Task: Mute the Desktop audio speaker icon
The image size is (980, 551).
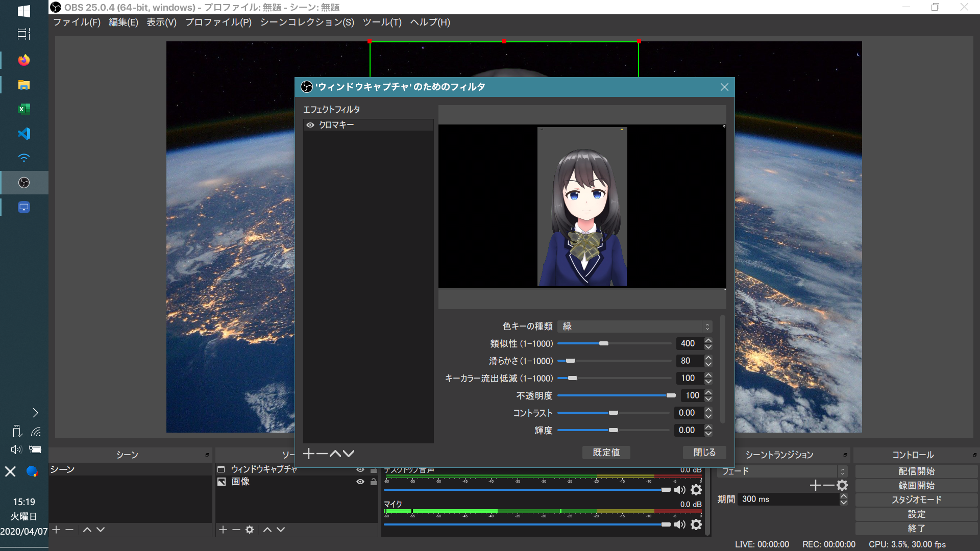Action: tap(679, 490)
